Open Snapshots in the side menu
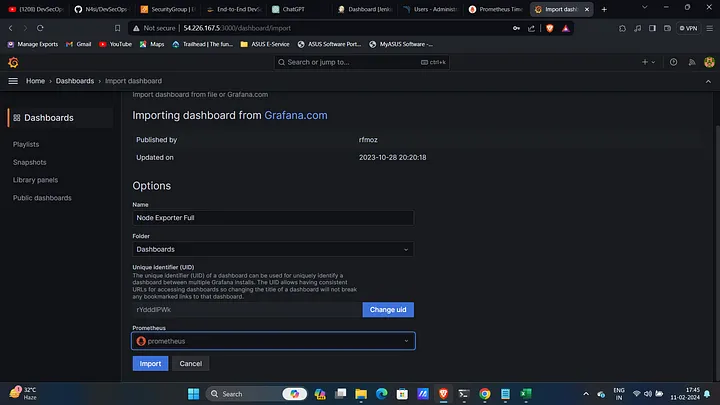Image resolution: width=720 pixels, height=405 pixels. coord(29,162)
